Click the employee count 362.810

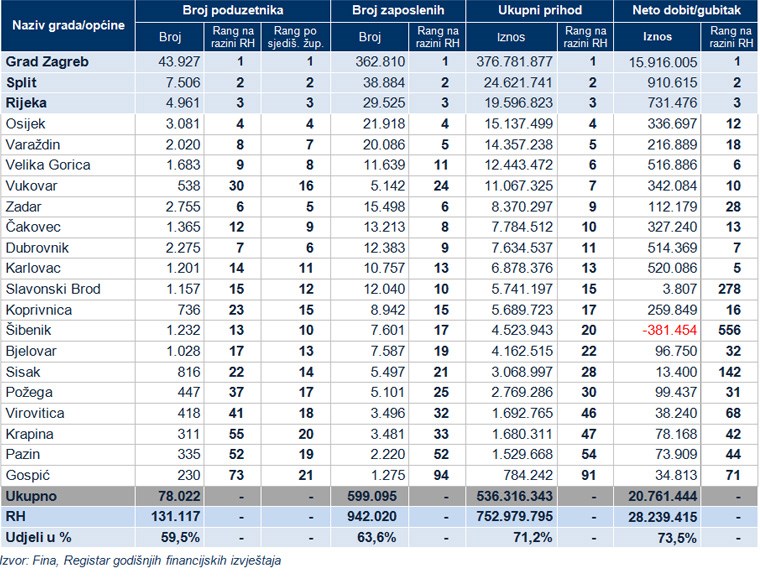pos(380,62)
